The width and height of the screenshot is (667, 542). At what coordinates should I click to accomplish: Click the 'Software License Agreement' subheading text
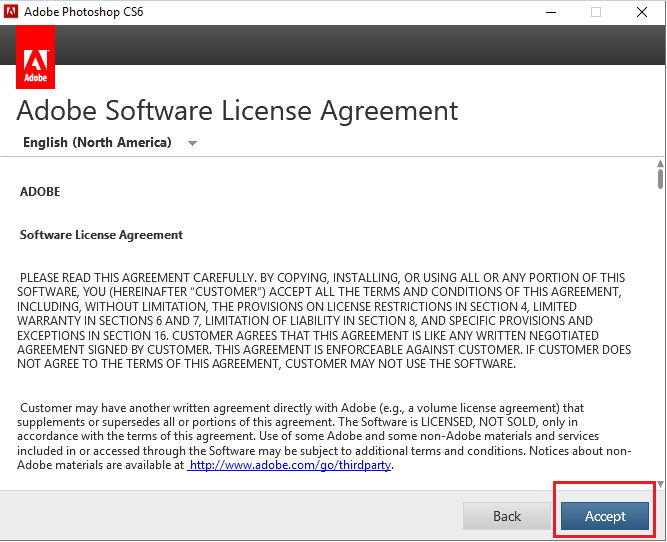[101, 235]
